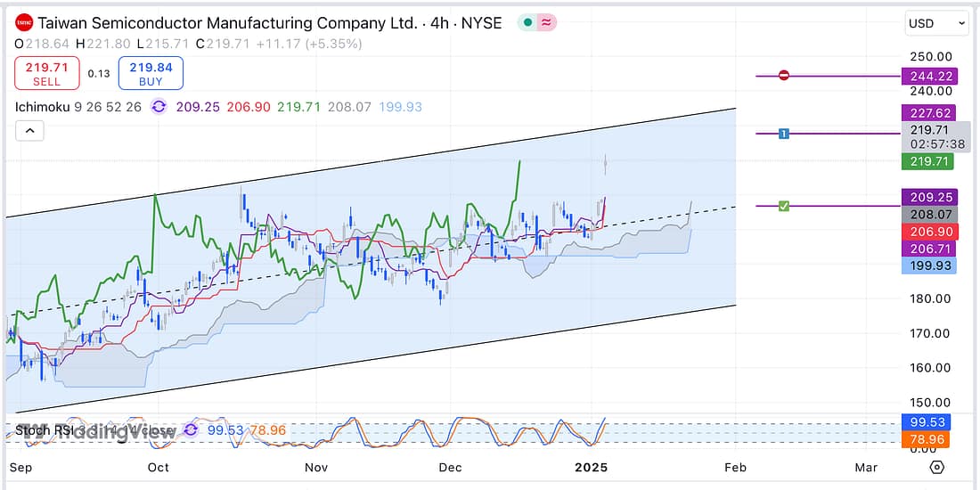The width and height of the screenshot is (980, 490).
Task: Click the blue position marker numbered 1
Action: click(783, 134)
